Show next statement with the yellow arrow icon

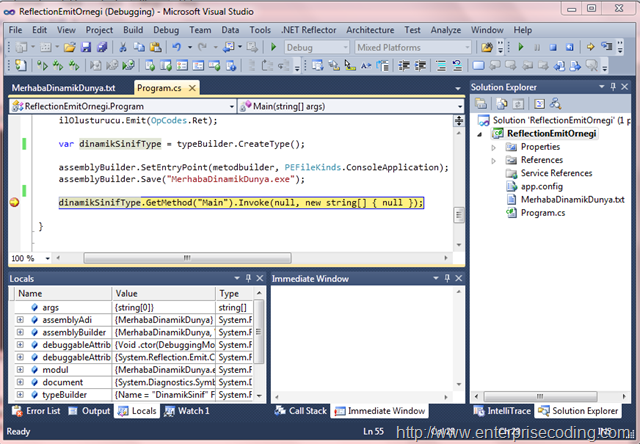click(x=590, y=47)
